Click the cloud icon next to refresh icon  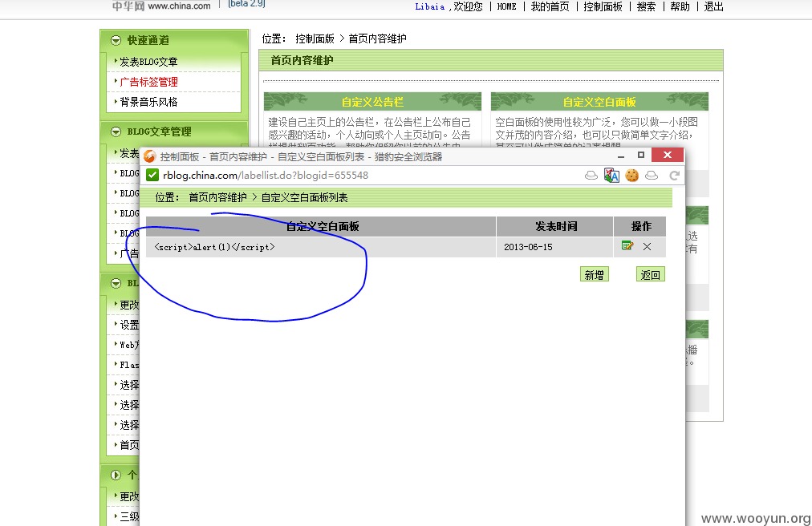coord(652,176)
